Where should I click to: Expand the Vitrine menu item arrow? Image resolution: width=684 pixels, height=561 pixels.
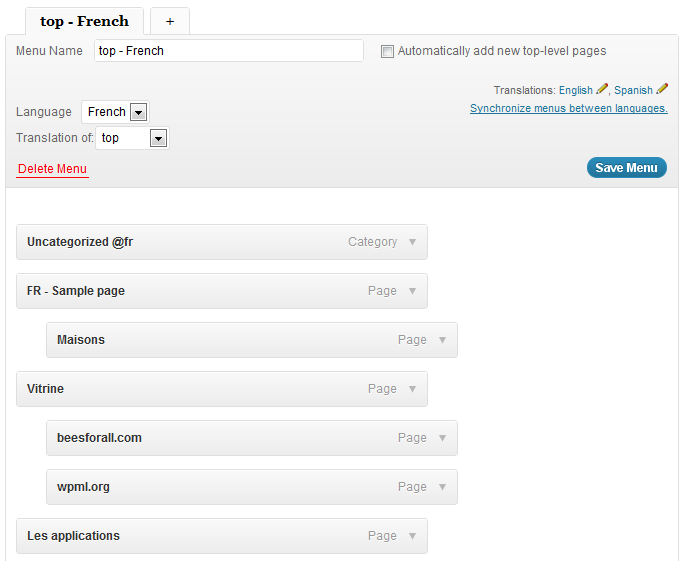(x=412, y=389)
